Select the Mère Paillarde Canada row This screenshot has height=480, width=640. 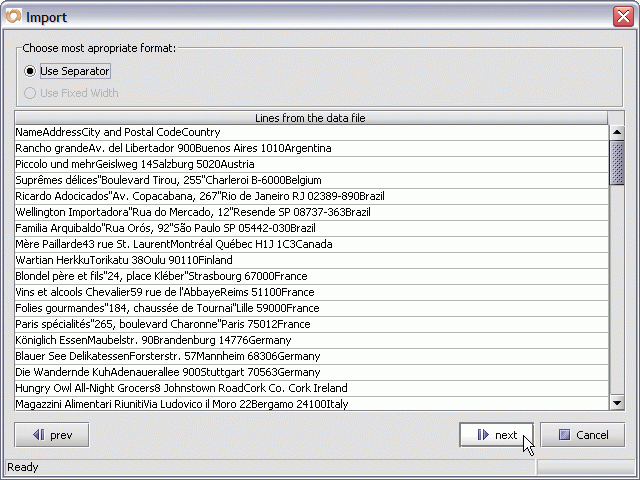(x=311, y=244)
